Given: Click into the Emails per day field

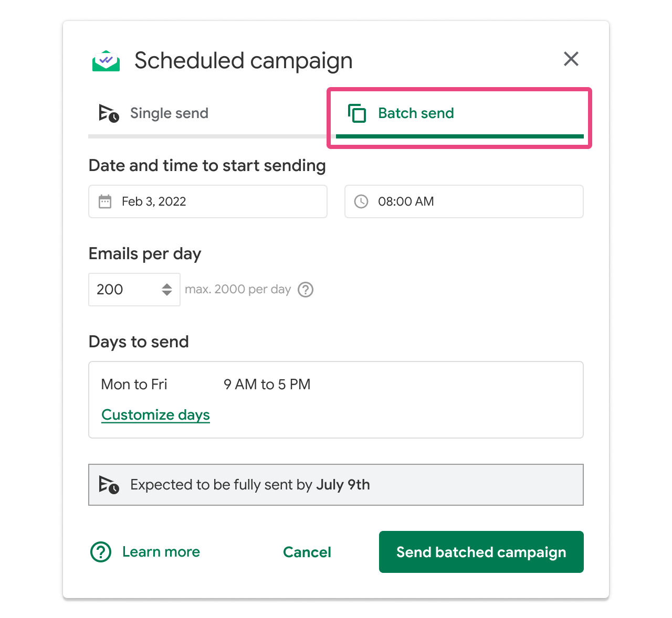Looking at the screenshot, I should (x=124, y=290).
